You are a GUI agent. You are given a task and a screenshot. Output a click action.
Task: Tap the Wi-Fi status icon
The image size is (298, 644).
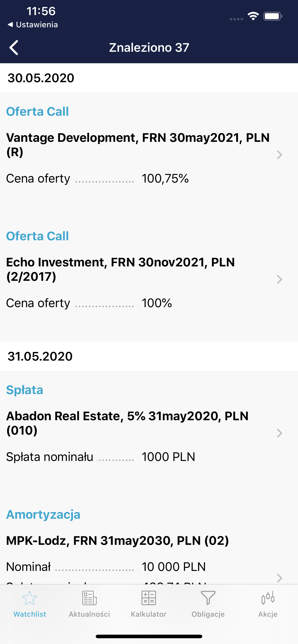coord(253,16)
